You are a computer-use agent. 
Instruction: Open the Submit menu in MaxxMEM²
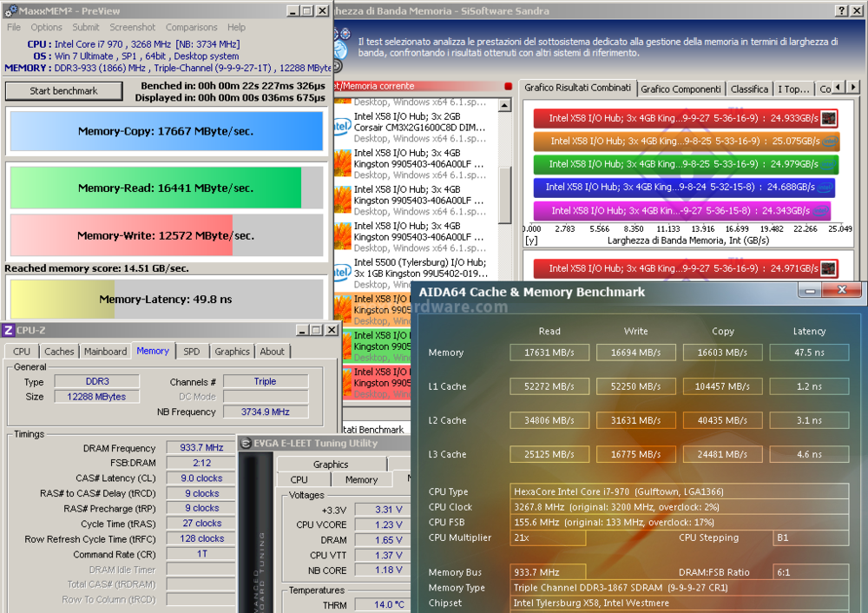point(86,27)
